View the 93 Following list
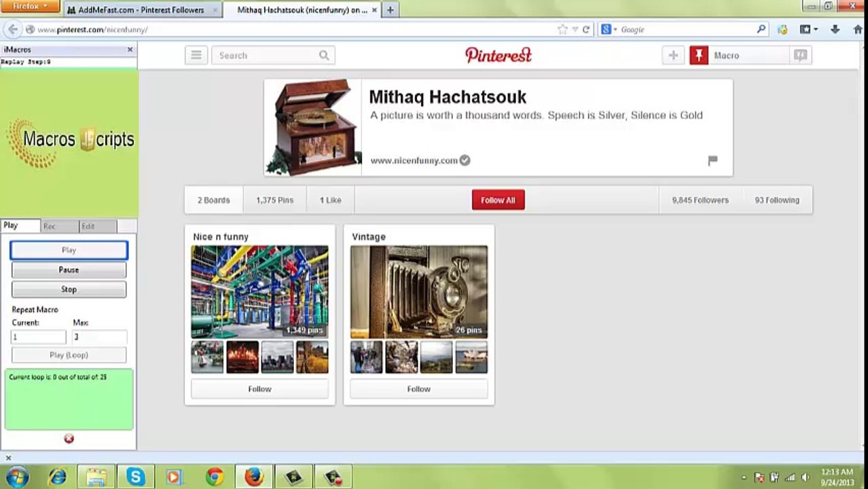 click(x=777, y=200)
